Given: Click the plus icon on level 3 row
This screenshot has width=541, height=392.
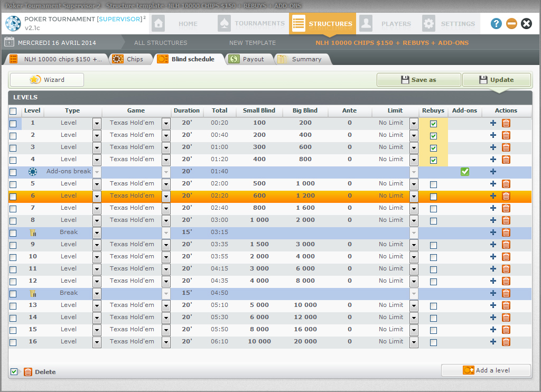Looking at the screenshot, I should (493, 147).
